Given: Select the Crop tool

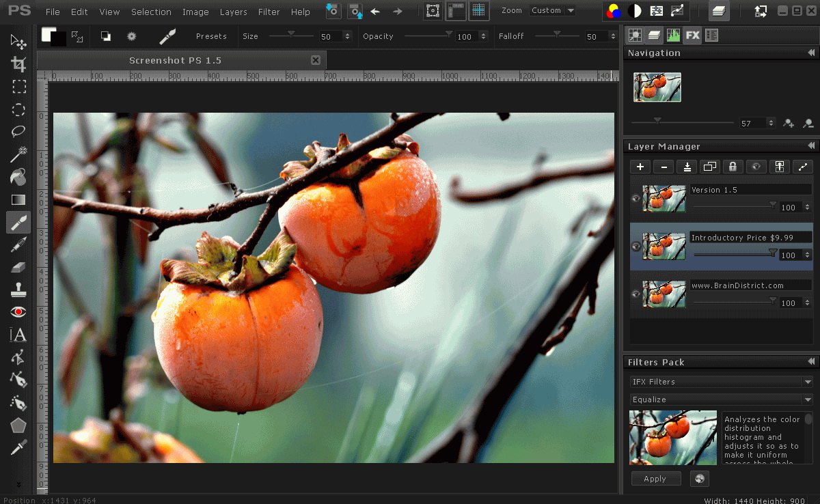Looking at the screenshot, I should click(18, 64).
